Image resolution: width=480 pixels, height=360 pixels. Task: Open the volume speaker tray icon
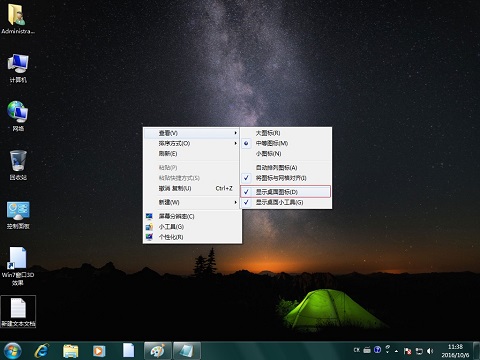click(x=430, y=351)
